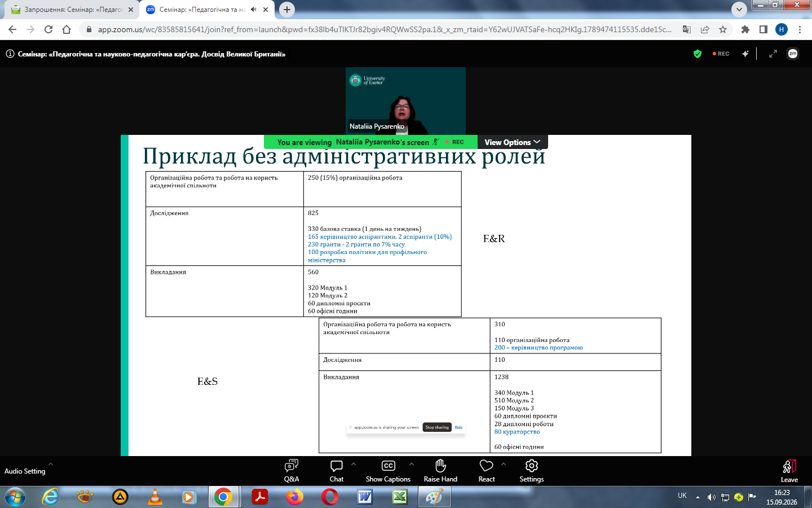Expand the Show Captions options caret
Image resolution: width=812 pixels, height=508 pixels.
412,464
